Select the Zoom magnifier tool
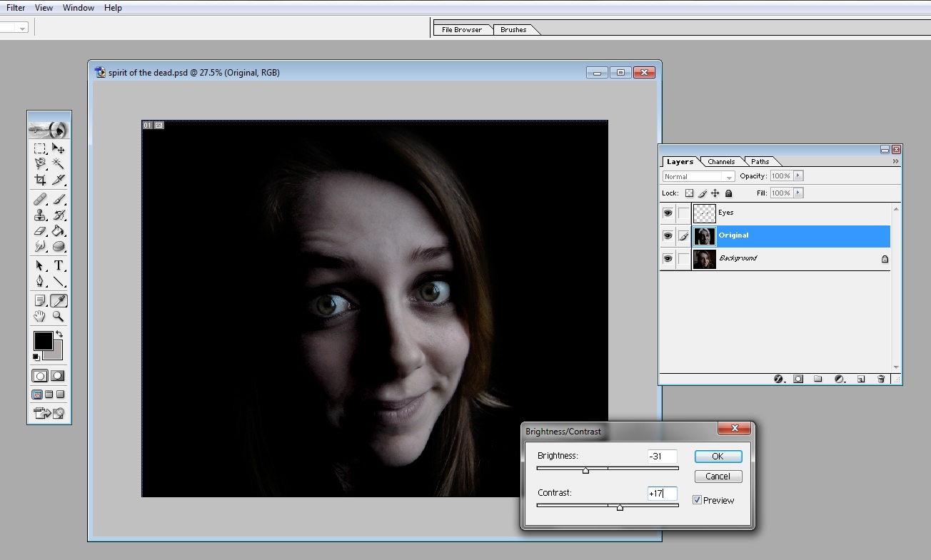This screenshot has width=931, height=560. coord(59,316)
